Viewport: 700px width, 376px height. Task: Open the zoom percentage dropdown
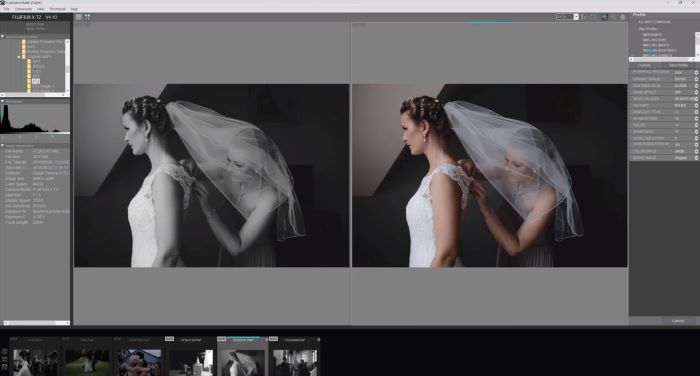click(576, 17)
